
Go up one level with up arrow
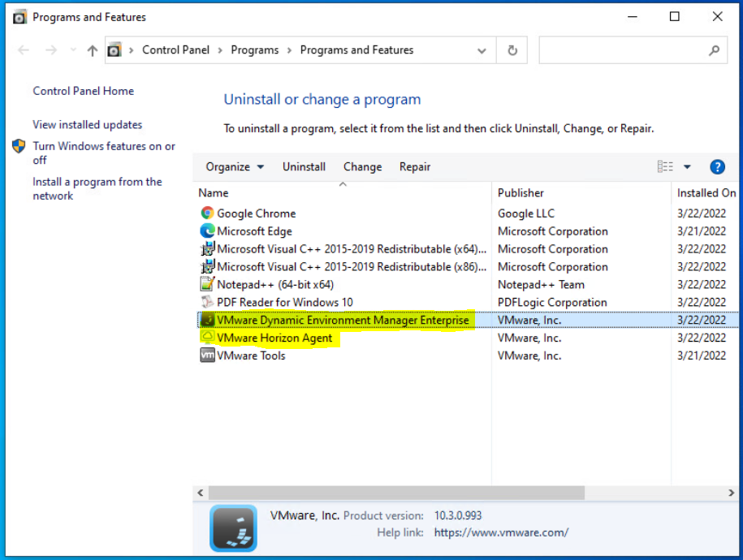coord(93,50)
